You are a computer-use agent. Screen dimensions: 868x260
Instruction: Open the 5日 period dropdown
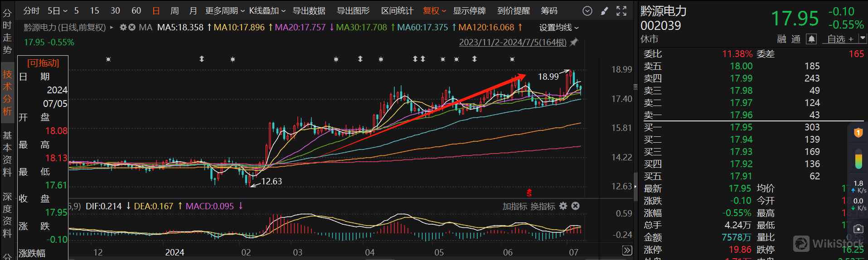tap(58, 11)
